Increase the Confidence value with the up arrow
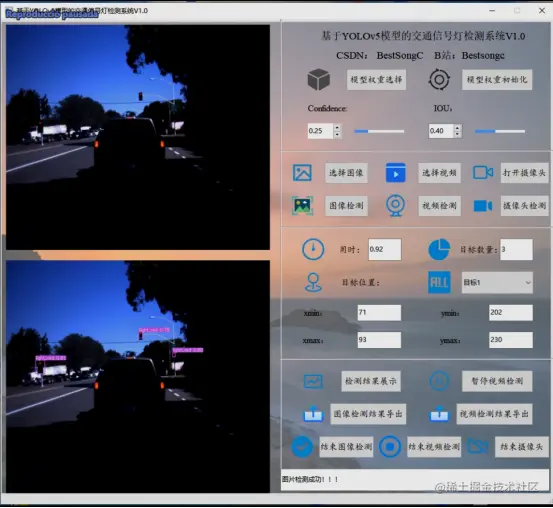 coord(338,128)
